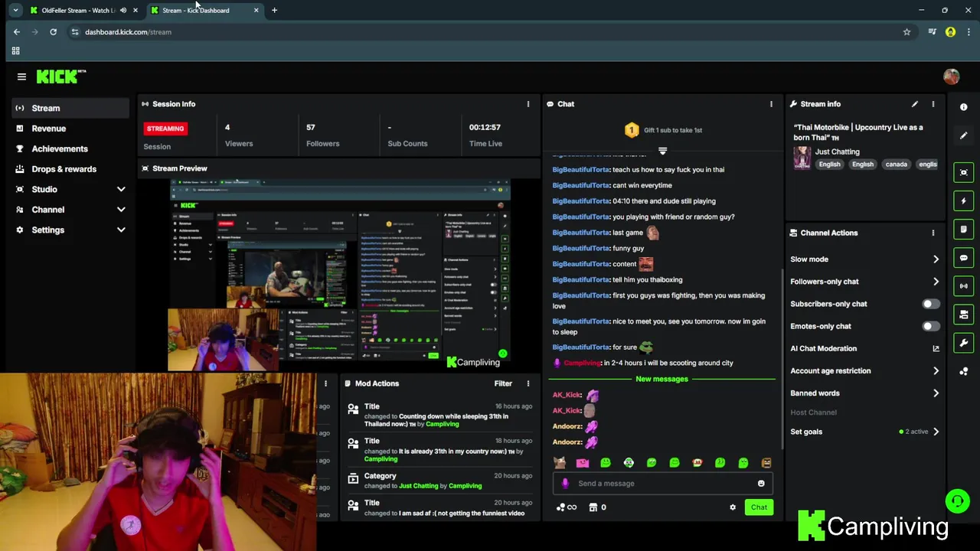Viewport: 980px width, 551px height.
Task: Jump to New messages in chat
Action: tap(661, 379)
